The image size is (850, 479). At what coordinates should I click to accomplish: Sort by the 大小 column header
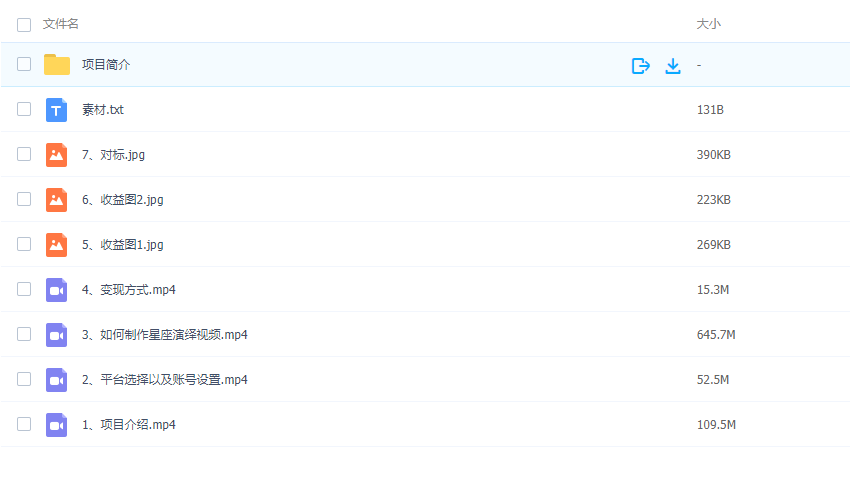[708, 24]
